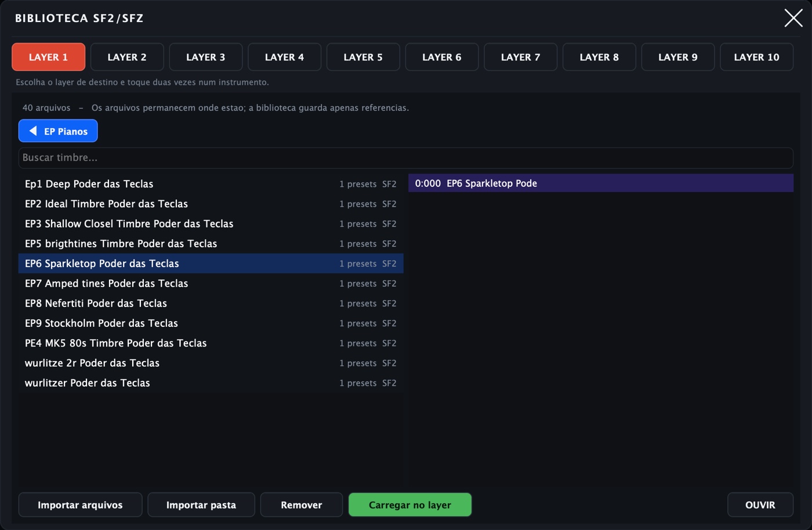The height and width of the screenshot is (530, 812).
Task: Select wurlitze 2r Poder das Teclas
Action: [211, 363]
